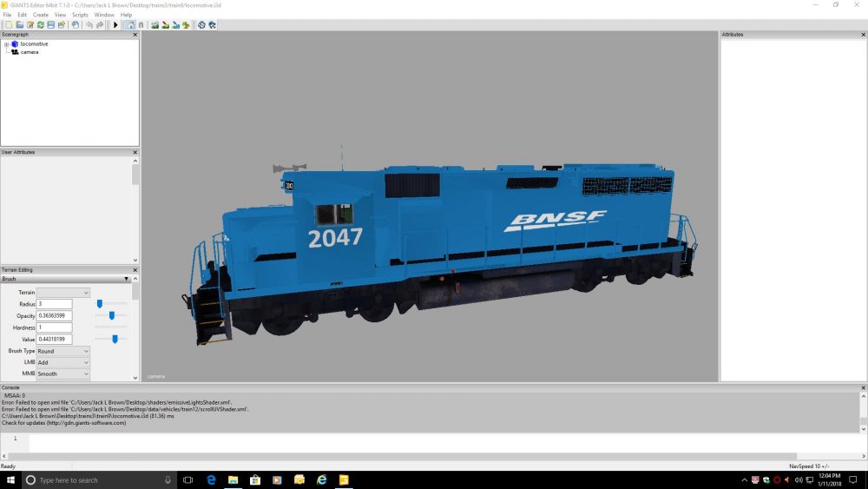Click the interactive placement toolbar icon
The height and width of the screenshot is (489, 868).
pos(76,25)
